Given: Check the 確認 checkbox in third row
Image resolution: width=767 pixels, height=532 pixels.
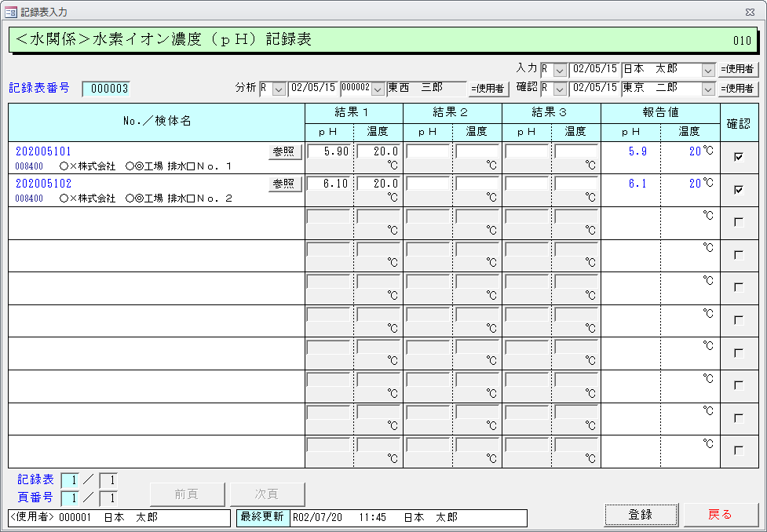Looking at the screenshot, I should coord(738,222).
